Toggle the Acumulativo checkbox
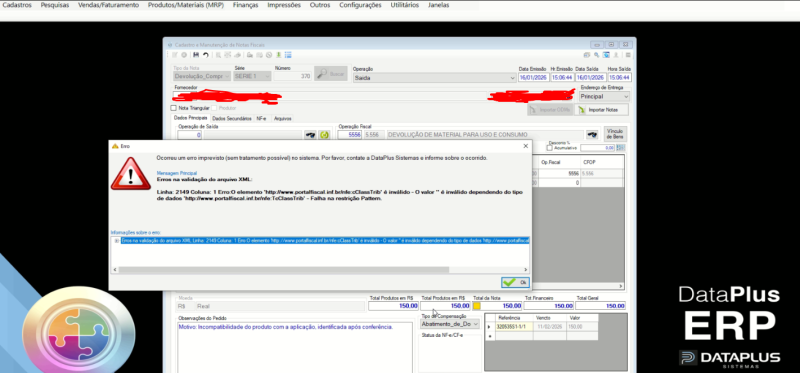Image resolution: width=800 pixels, height=373 pixels. (549, 148)
